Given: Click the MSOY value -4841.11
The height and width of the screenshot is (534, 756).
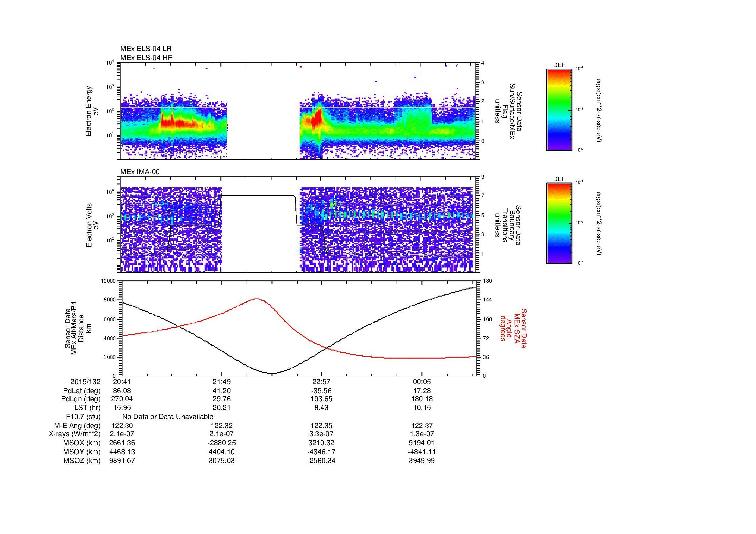Looking at the screenshot, I should (422, 452).
